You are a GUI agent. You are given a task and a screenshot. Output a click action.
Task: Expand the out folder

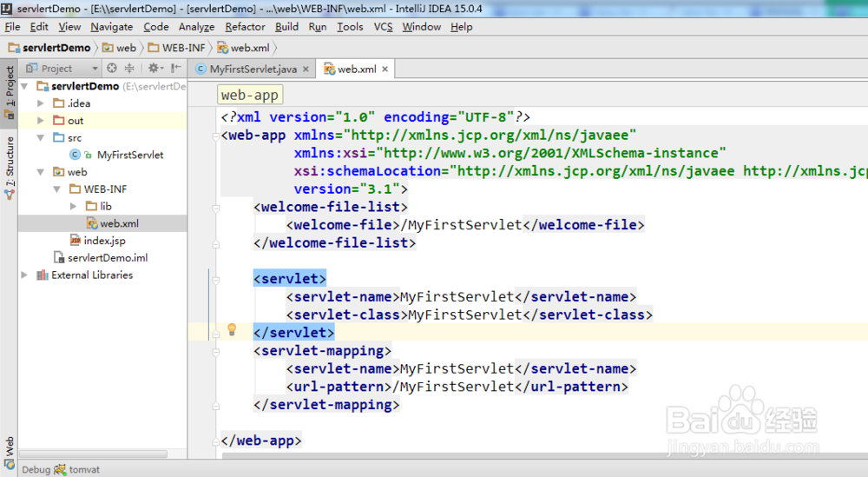[x=41, y=120]
